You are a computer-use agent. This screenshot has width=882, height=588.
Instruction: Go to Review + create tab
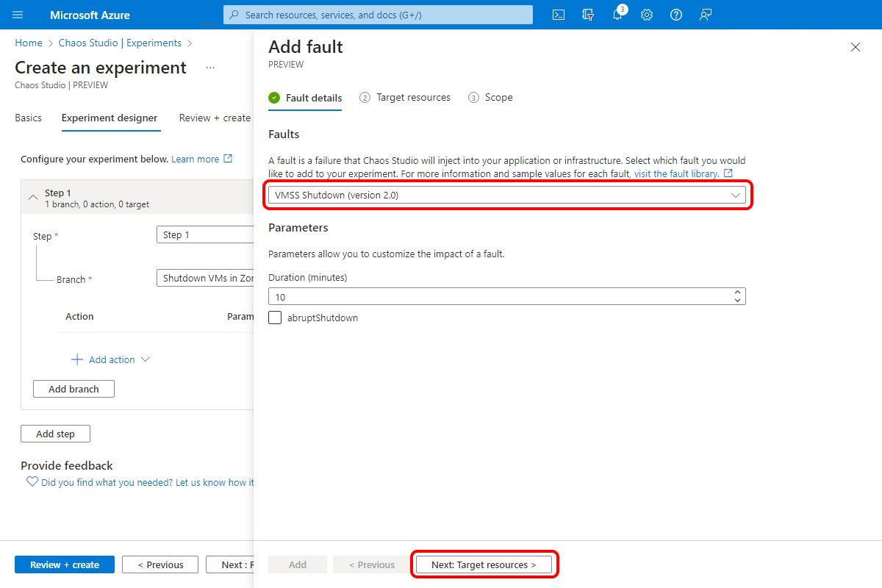[214, 118]
